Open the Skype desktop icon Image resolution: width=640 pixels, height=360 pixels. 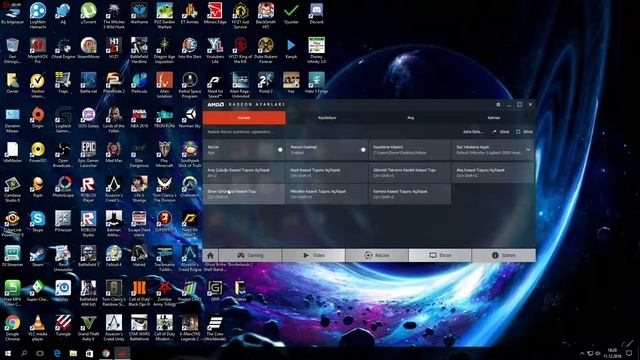[38, 222]
